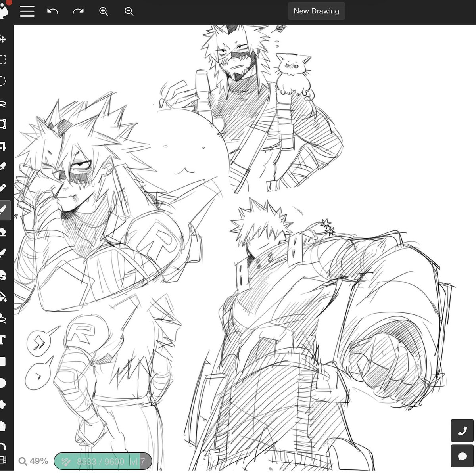The height and width of the screenshot is (473, 476).
Task: Select the Rectangle selection tool
Action: (3, 60)
